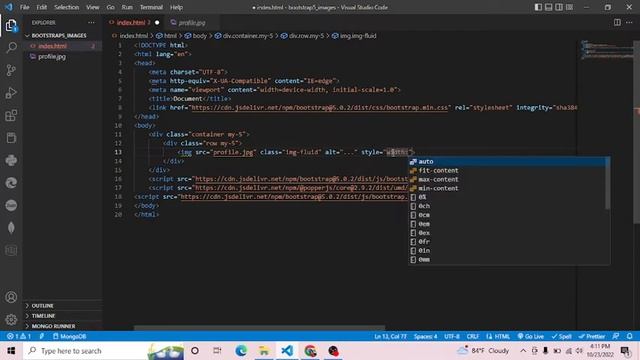This screenshot has width=640, height=360.
Task: Click MongoDB status bar item
Action: click(69, 336)
